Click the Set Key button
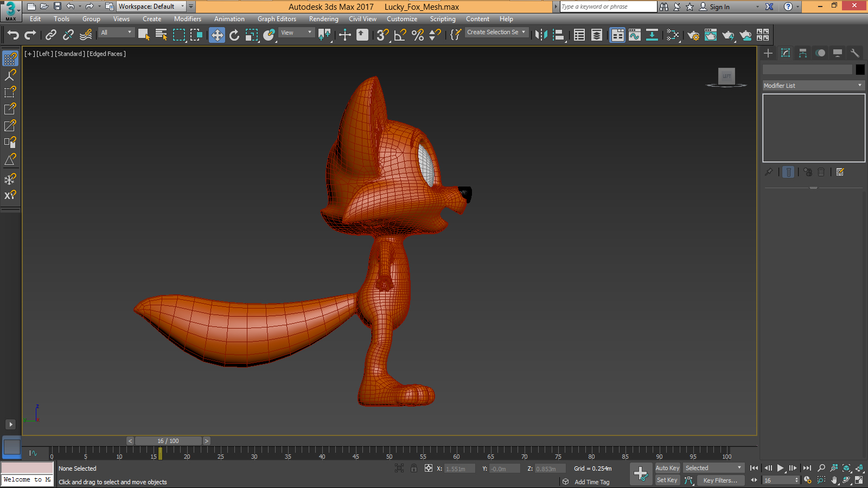 click(x=667, y=480)
